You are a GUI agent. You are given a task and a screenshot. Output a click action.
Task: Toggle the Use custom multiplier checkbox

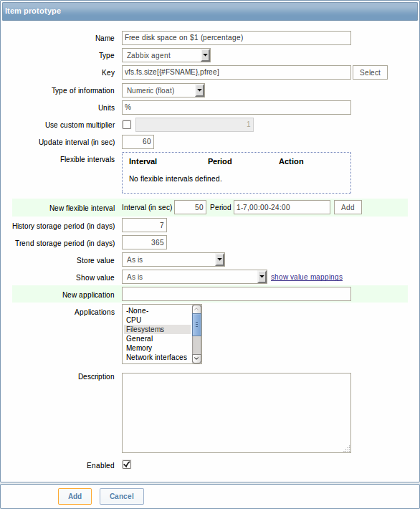127,125
